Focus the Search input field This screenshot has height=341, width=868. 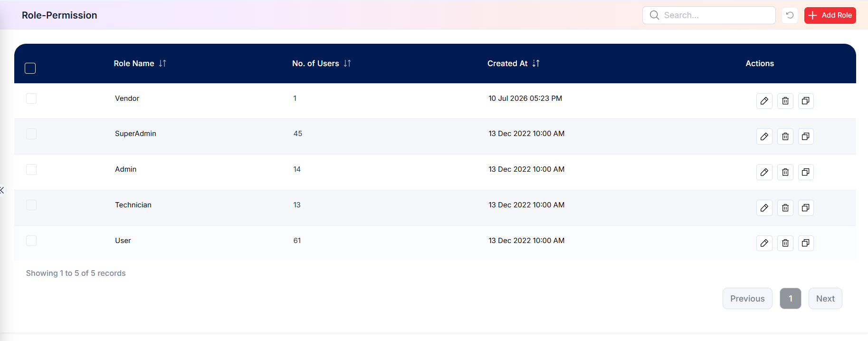[709, 15]
